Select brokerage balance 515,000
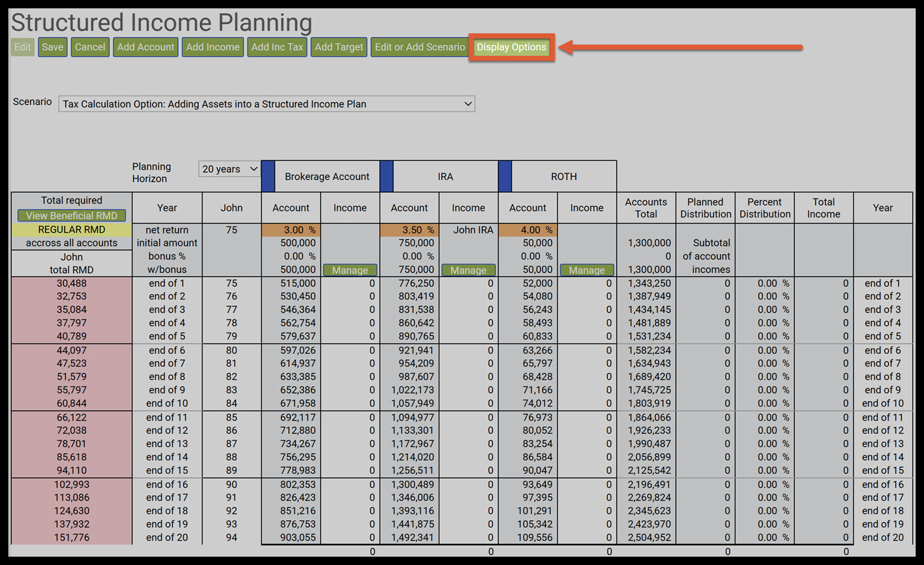This screenshot has height=565, width=924. tap(298, 283)
